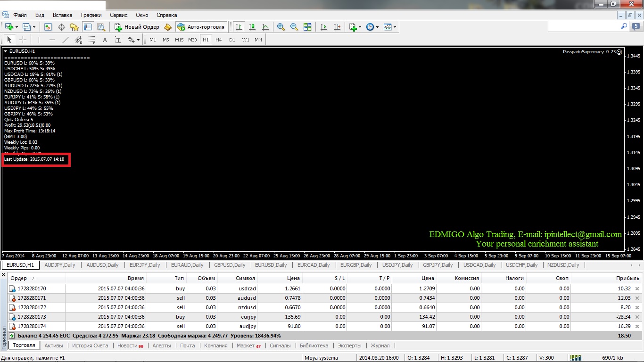Open the История Счета terminal tab
The image size is (644, 362).
[90, 346]
